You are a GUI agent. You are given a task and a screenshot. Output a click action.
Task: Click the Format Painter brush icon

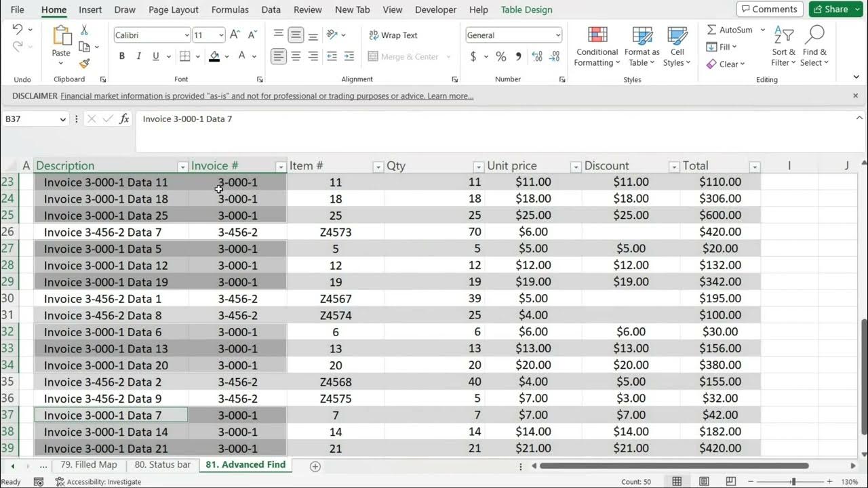(84, 63)
